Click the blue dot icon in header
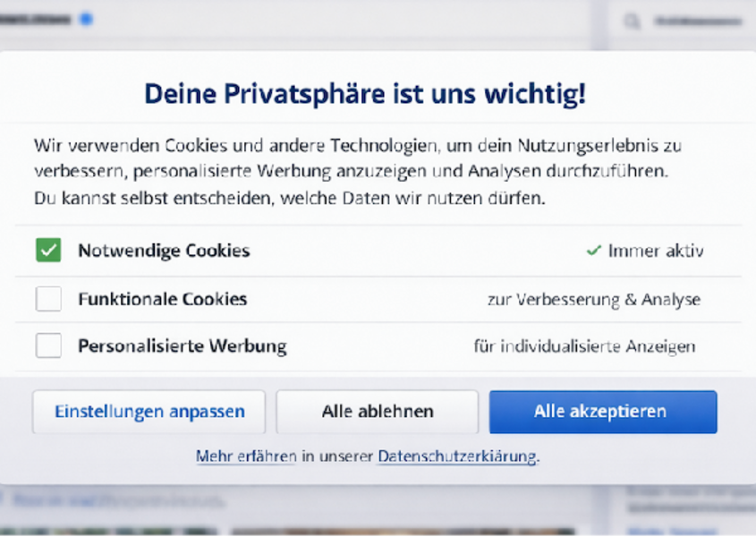756x537 pixels. point(86,20)
